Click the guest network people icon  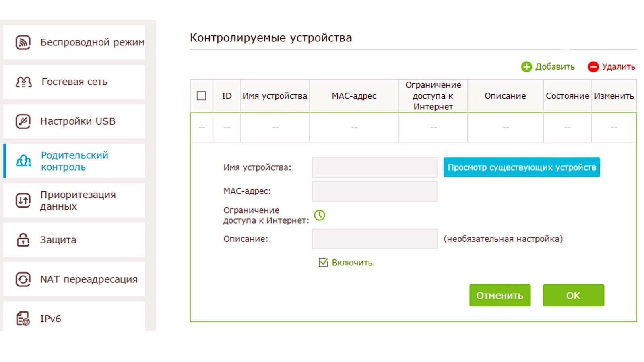click(23, 82)
